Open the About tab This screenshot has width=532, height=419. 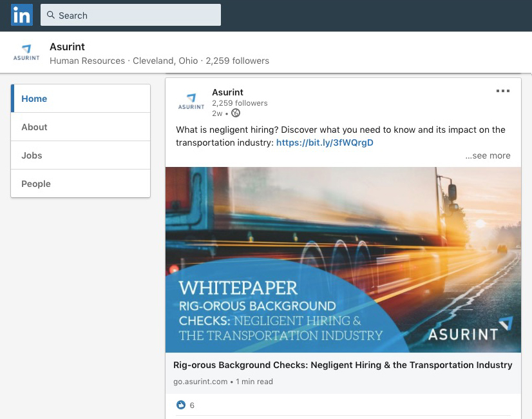(x=81, y=127)
